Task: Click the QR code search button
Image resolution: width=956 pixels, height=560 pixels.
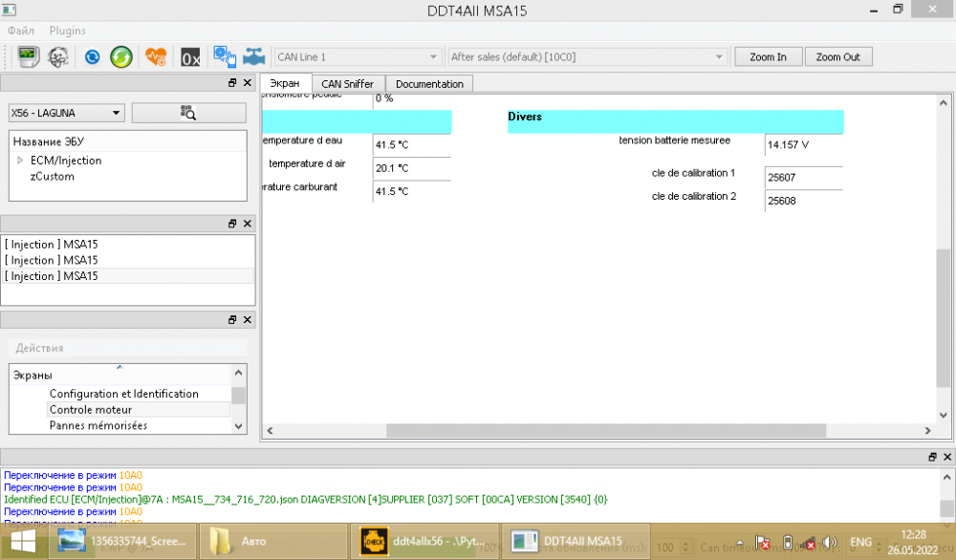Action: 189,113
